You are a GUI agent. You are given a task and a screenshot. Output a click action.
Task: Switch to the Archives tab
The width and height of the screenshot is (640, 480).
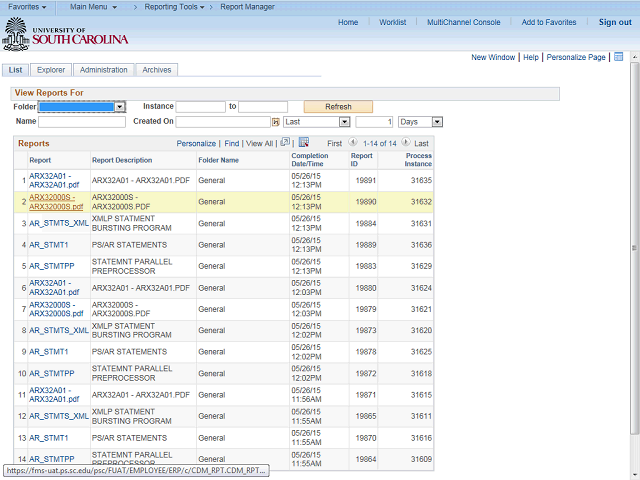click(x=156, y=70)
